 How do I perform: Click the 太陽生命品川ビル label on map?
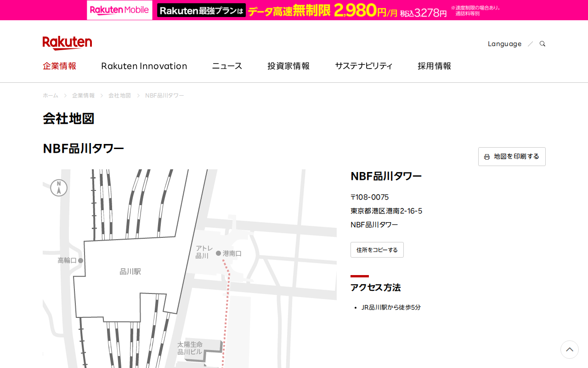tap(190, 348)
